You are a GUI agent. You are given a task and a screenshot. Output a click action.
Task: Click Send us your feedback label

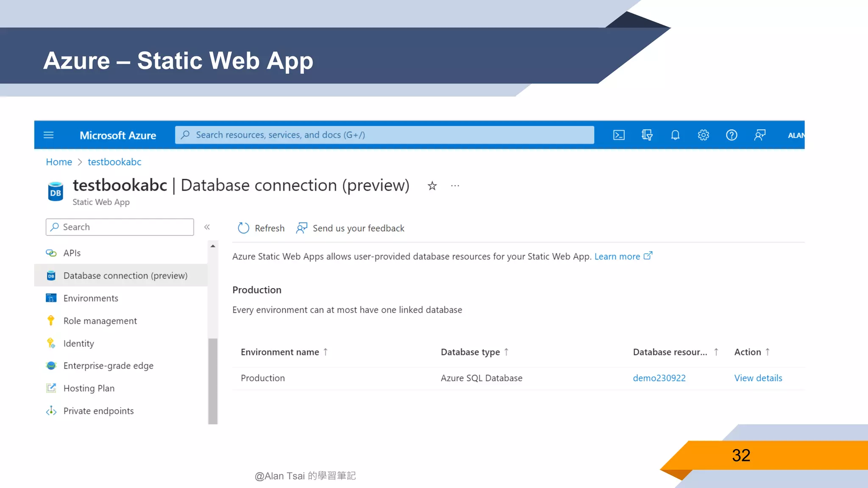click(x=359, y=228)
